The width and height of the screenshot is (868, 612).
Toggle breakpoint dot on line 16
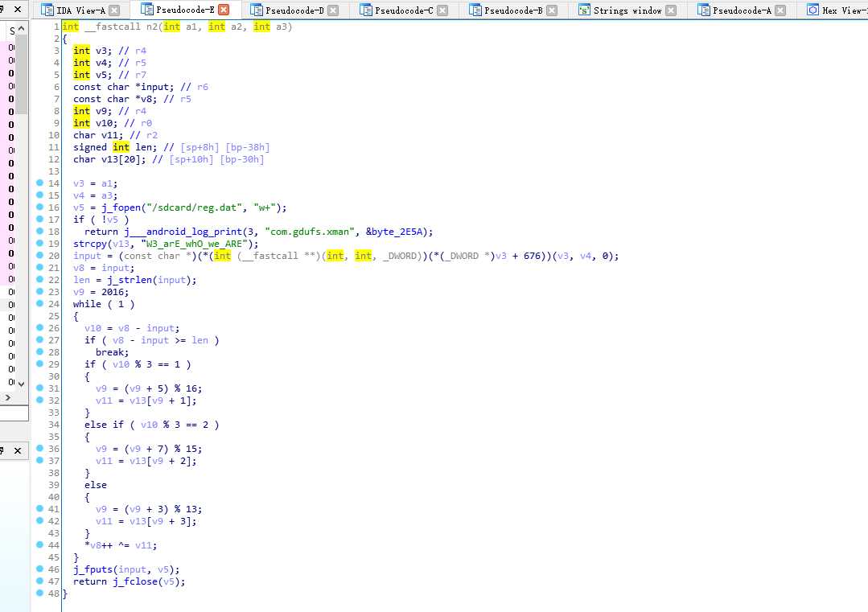point(39,207)
